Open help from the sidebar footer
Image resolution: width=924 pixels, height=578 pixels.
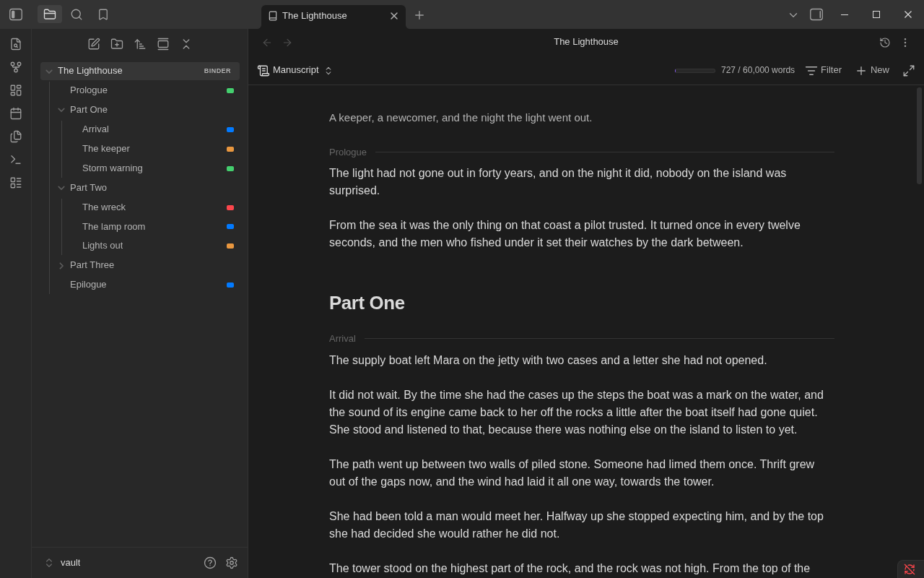(x=210, y=563)
